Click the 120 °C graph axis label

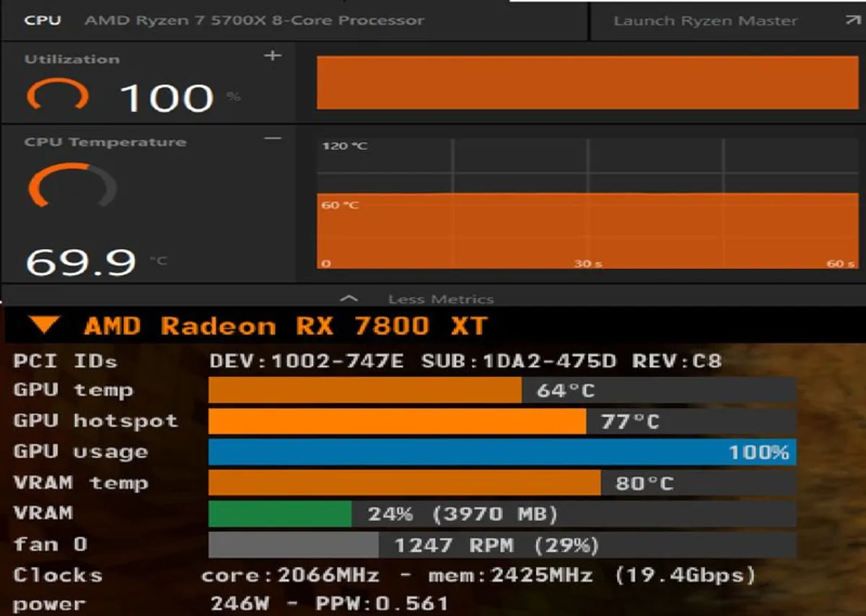coord(344,146)
